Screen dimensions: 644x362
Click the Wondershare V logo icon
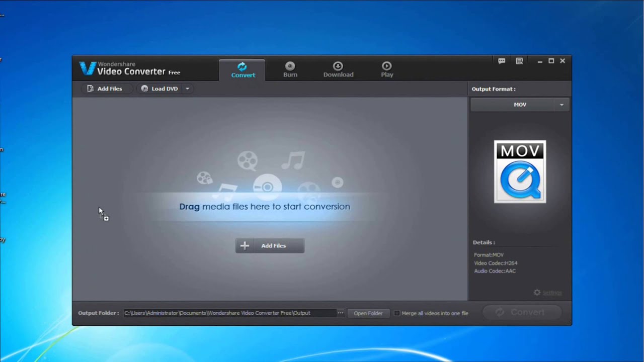[x=88, y=68]
